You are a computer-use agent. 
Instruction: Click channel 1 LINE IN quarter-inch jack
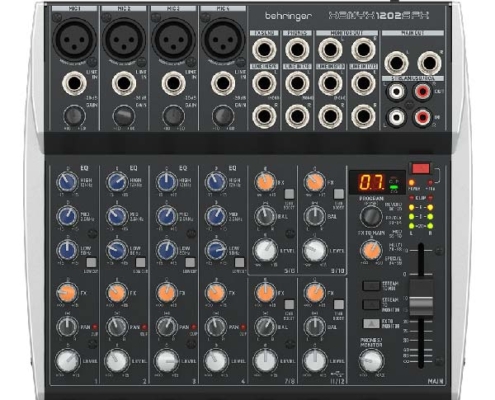[x=74, y=83]
